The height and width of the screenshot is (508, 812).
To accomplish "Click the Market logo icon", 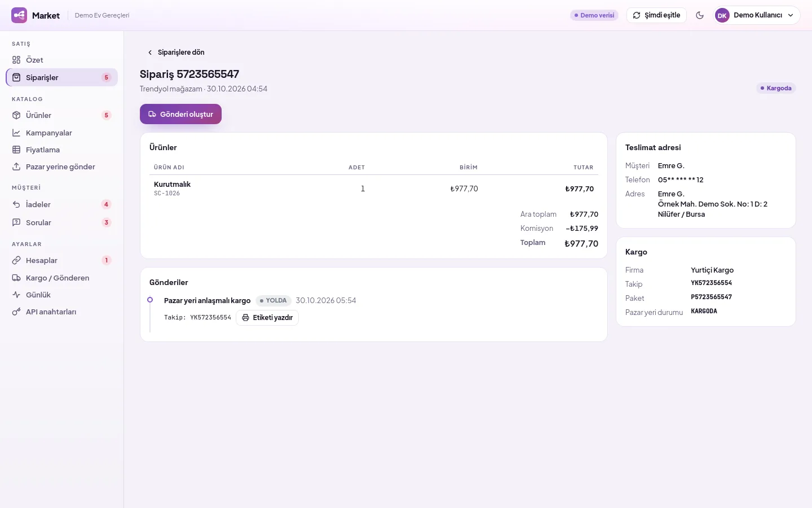I will pos(19,15).
